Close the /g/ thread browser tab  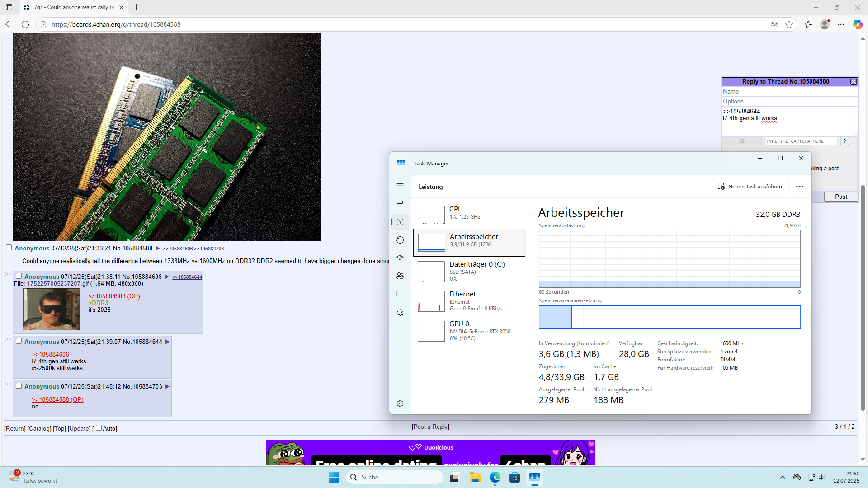[121, 7]
